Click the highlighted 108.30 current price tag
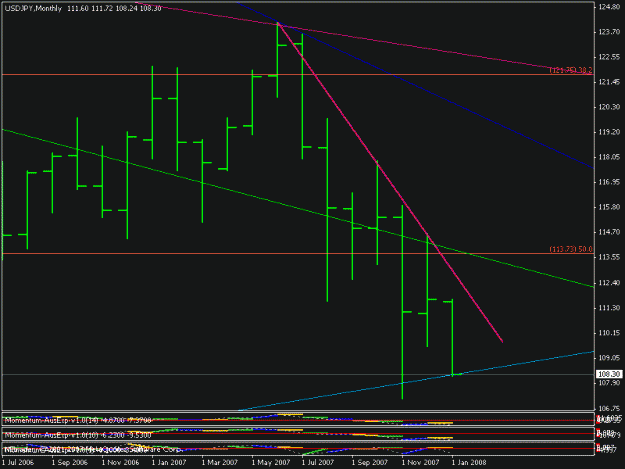The height and width of the screenshot is (469, 625). point(609,374)
